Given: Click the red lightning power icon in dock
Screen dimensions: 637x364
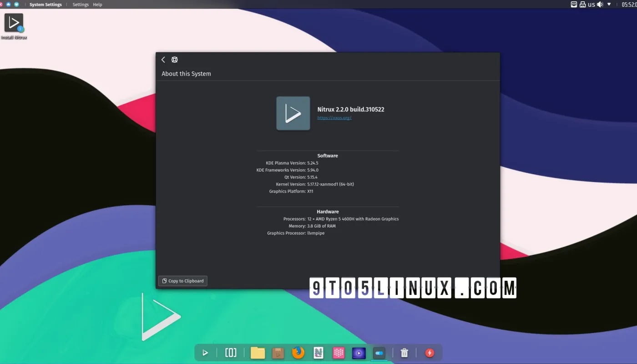Looking at the screenshot, I should click(x=430, y=353).
